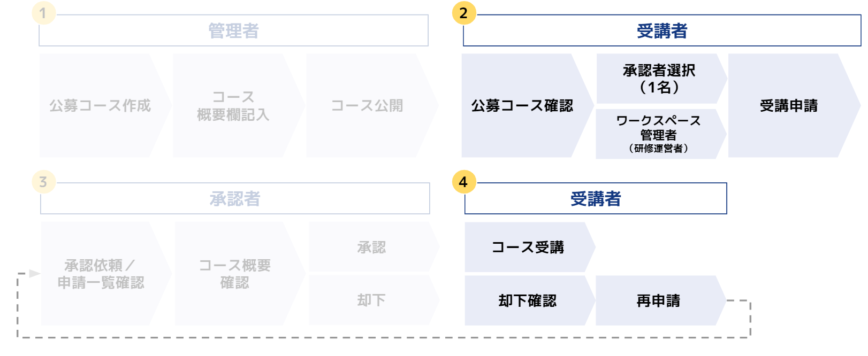The width and height of the screenshot is (868, 356).
Task: Click the faded step 1 circle badge
Action: 43,13
